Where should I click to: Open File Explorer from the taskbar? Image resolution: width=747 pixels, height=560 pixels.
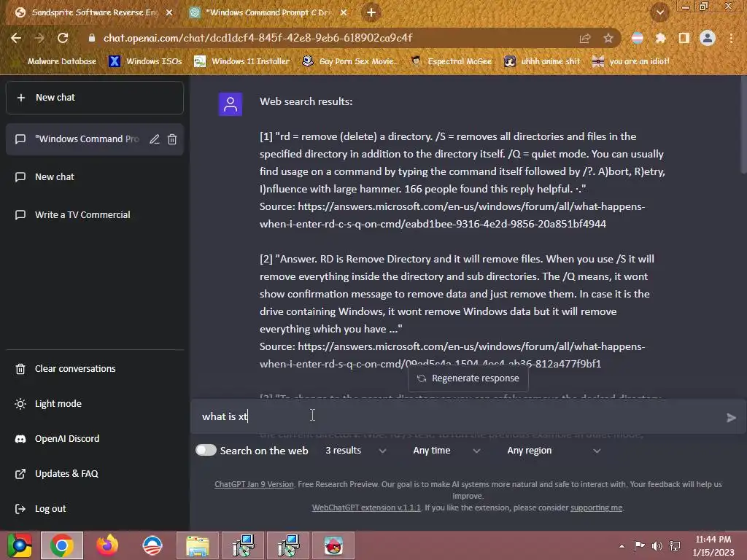pyautogui.click(x=198, y=545)
